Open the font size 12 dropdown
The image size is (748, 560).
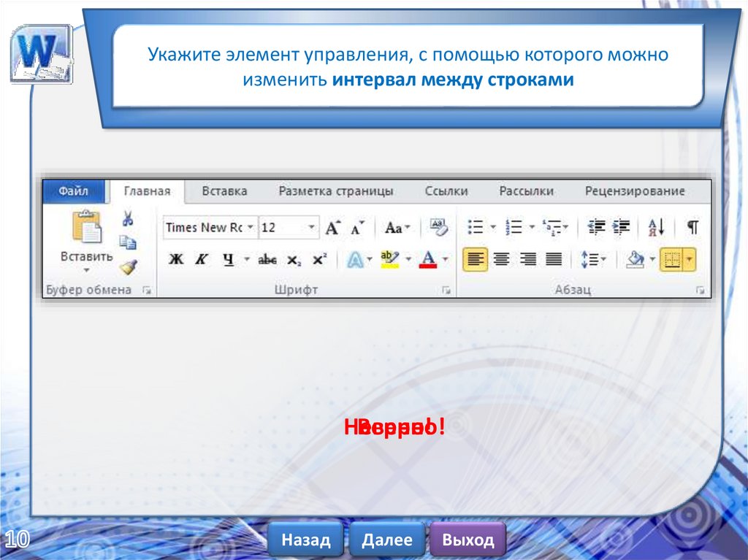pos(312,227)
